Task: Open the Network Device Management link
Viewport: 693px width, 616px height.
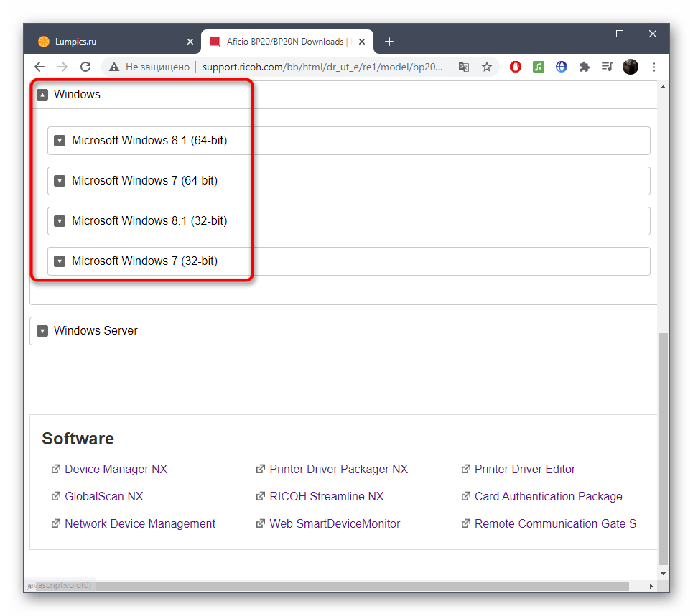Action: tap(140, 523)
